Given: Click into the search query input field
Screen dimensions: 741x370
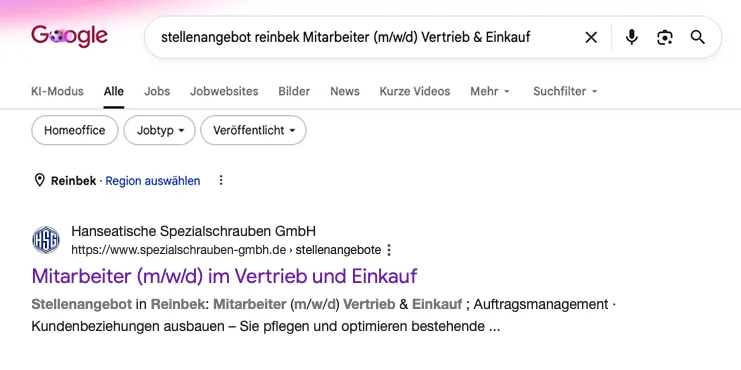Looking at the screenshot, I should pos(345,37).
